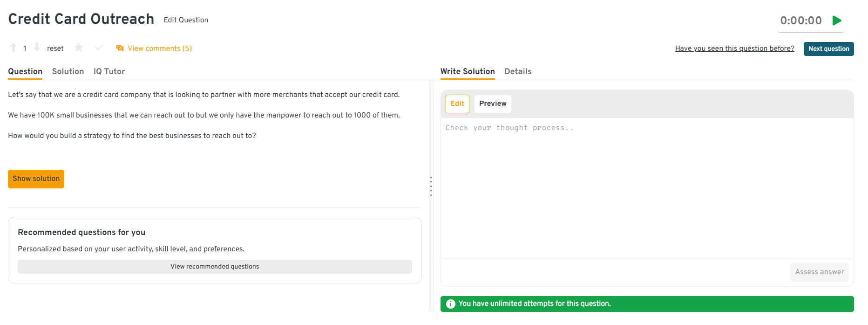Screen dimensions: 868x325
Task: Click Edit Question link
Action: tap(186, 20)
